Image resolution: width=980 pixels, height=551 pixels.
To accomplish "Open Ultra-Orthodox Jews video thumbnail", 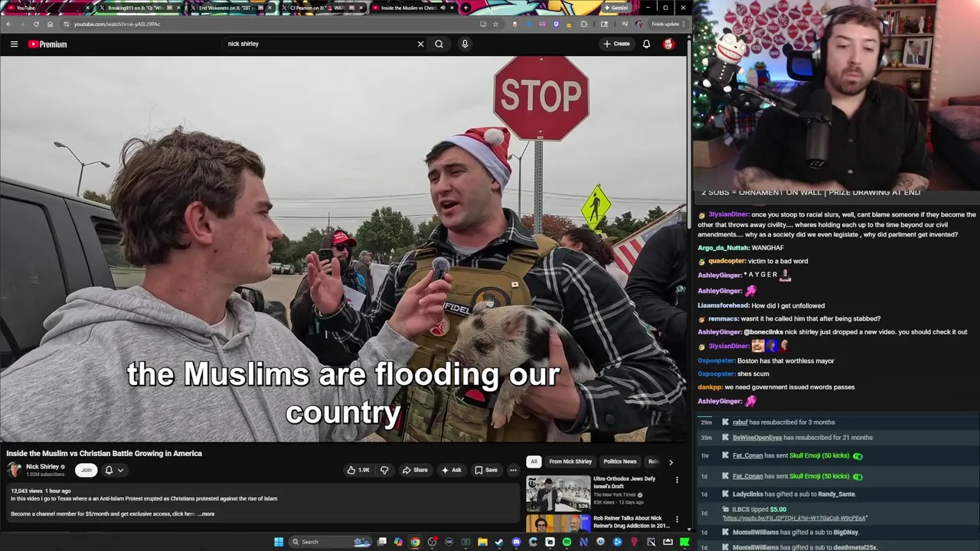I will click(558, 494).
